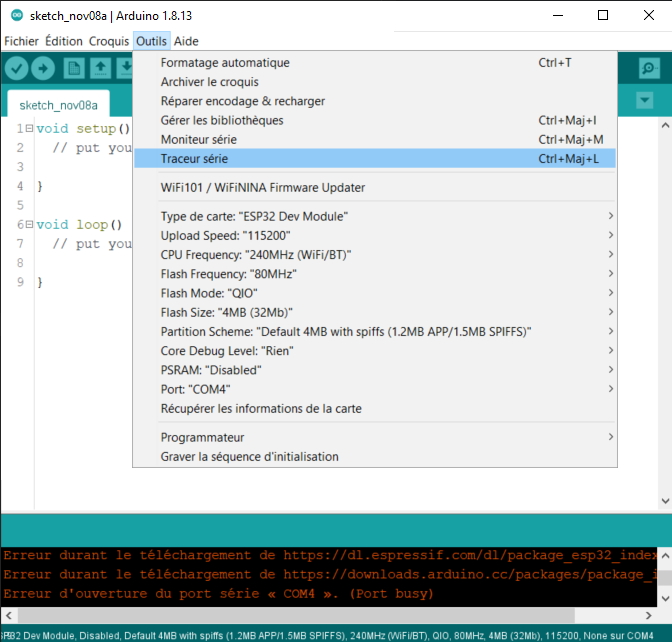Click console scrollbar up arrow
This screenshot has height=642, width=672.
tap(665, 556)
